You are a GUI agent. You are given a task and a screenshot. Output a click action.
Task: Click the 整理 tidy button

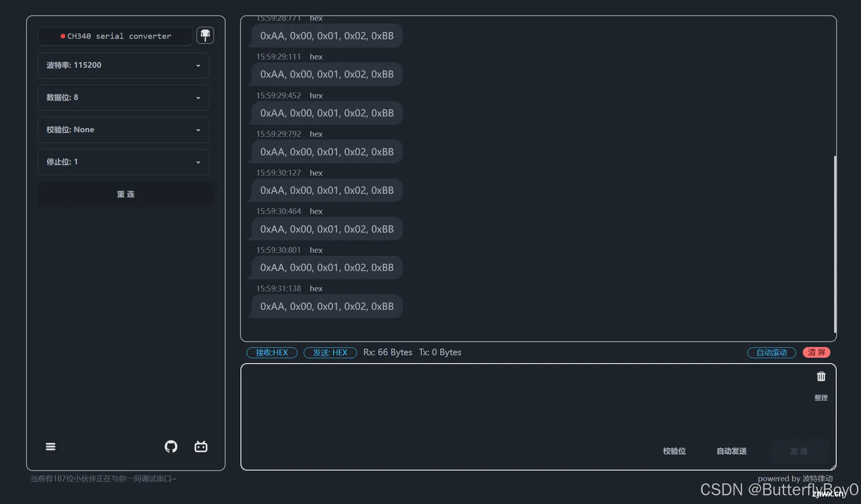[821, 398]
